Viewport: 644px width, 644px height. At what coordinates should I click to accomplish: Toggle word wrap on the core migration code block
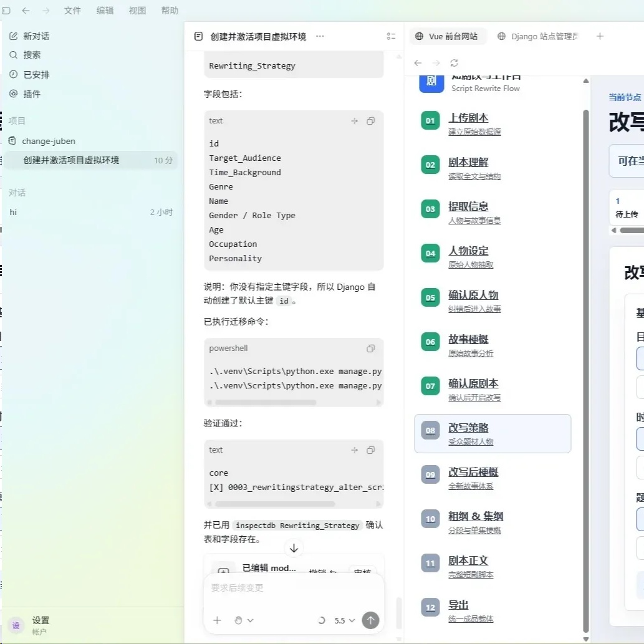[x=355, y=450]
